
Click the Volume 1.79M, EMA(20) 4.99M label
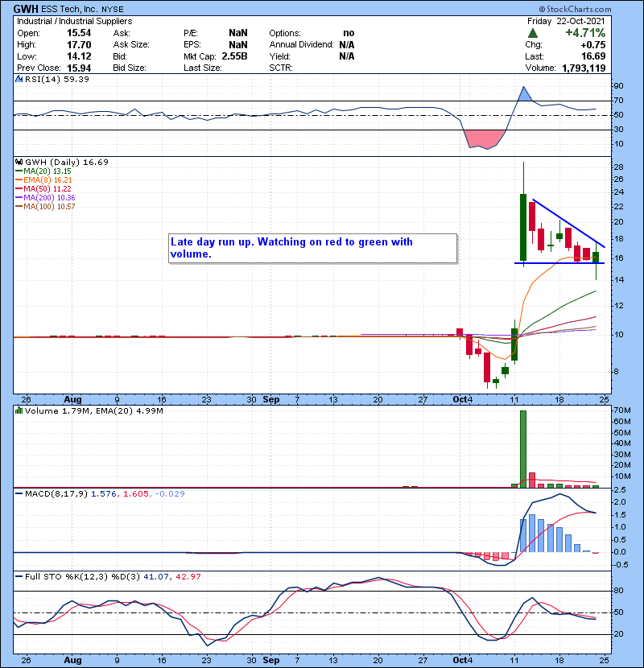pos(93,411)
